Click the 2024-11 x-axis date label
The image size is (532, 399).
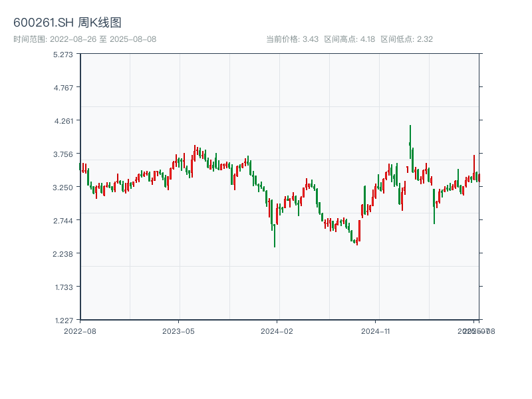coord(375,331)
